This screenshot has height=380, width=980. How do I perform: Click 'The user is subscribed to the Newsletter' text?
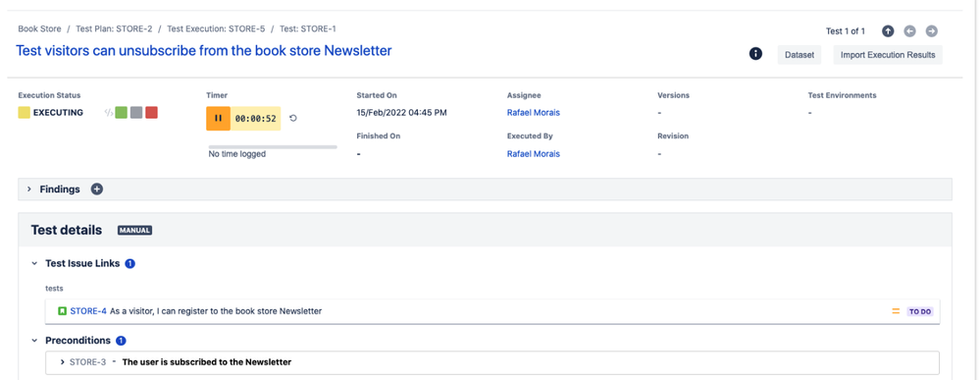(x=207, y=362)
